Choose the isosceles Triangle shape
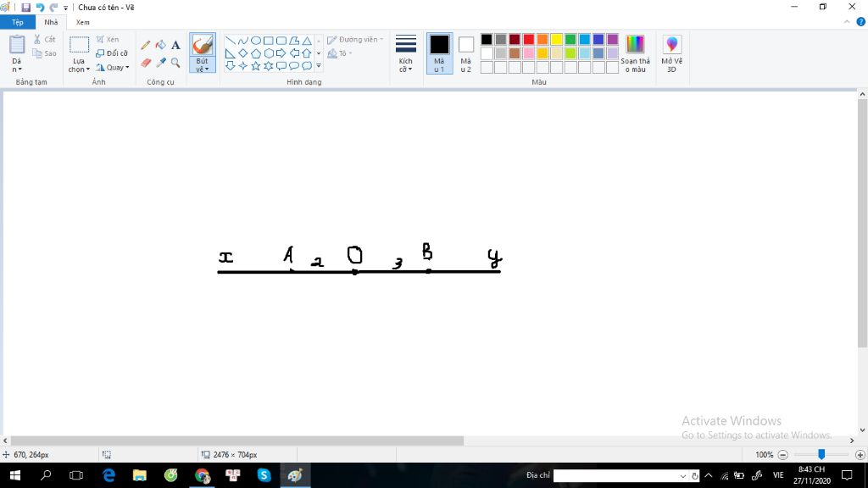 (x=307, y=41)
